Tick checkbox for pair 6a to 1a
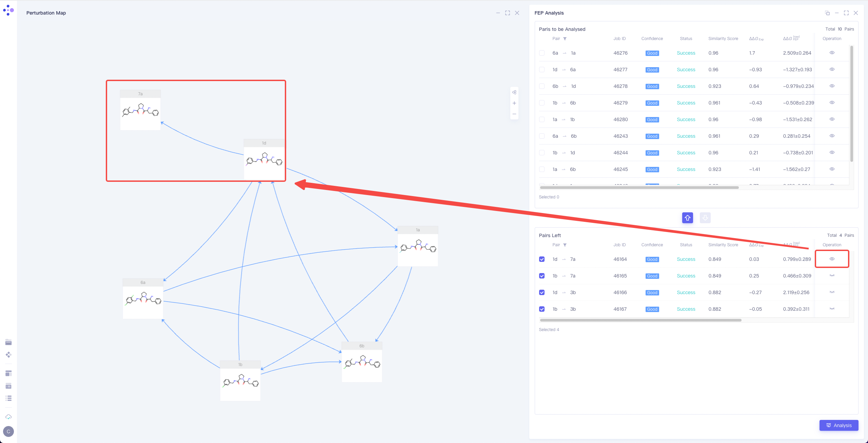The image size is (868, 443). [x=542, y=53]
